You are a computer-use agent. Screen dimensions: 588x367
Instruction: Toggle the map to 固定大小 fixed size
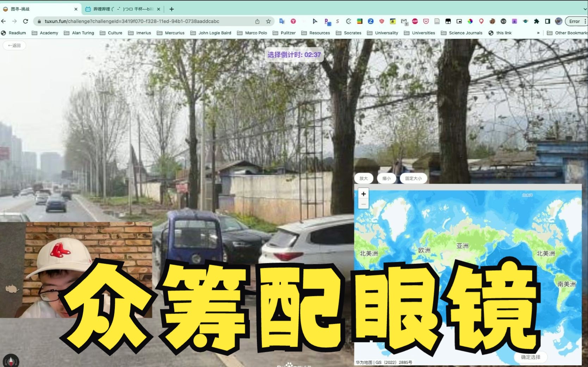tap(413, 178)
